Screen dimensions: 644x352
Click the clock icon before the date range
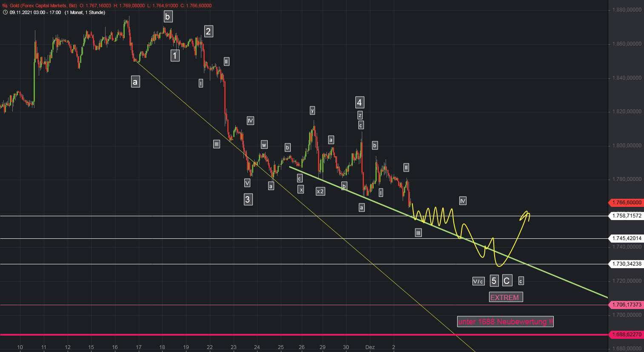click(x=5, y=12)
